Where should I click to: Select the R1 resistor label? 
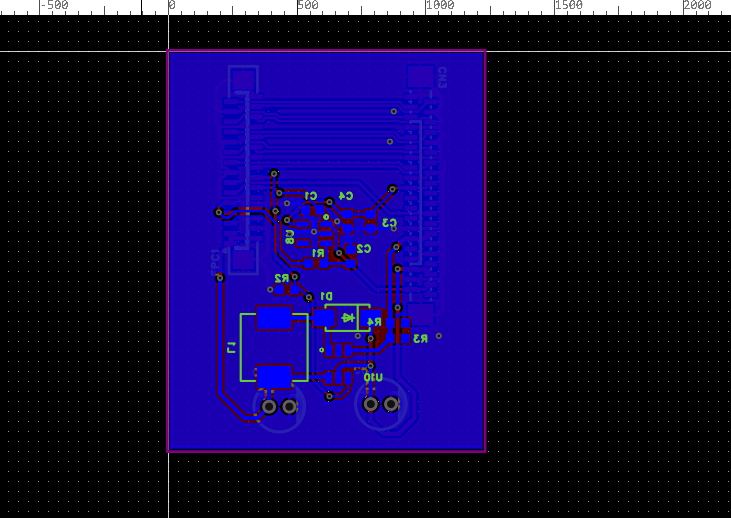coord(318,253)
